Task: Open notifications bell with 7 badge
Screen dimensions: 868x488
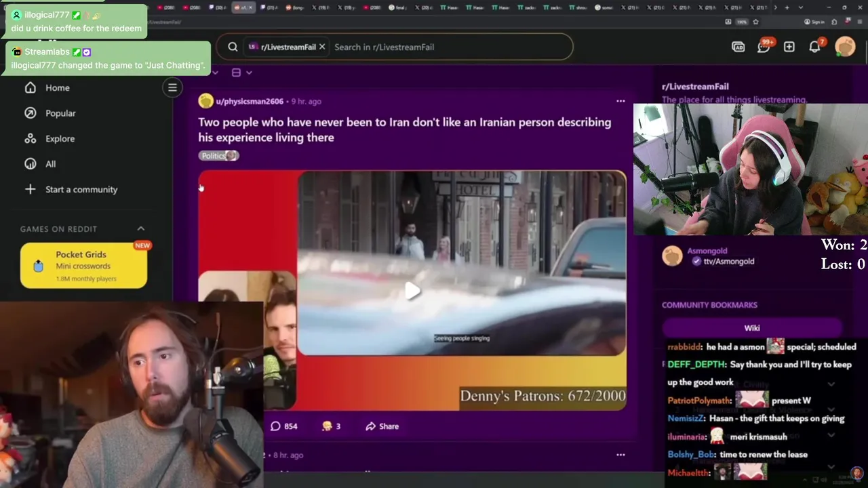Action: (815, 47)
